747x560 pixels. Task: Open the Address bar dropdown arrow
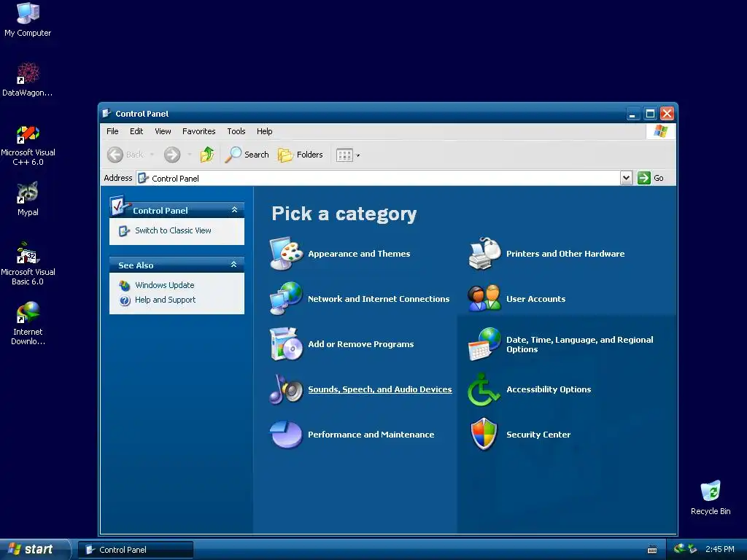tap(626, 178)
